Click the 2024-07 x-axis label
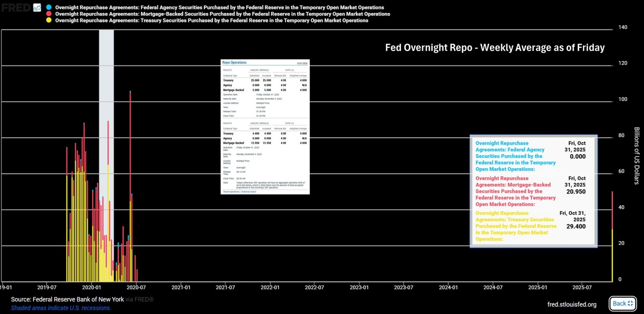 (493, 288)
